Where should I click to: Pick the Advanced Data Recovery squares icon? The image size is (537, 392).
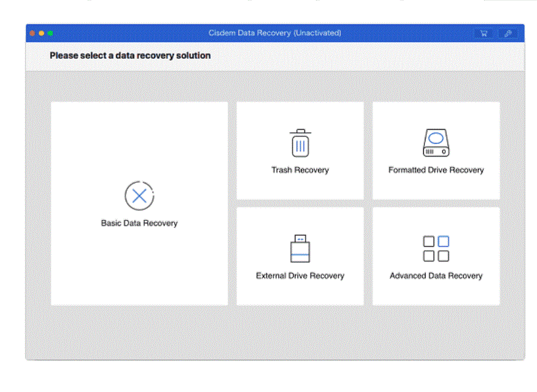click(436, 248)
